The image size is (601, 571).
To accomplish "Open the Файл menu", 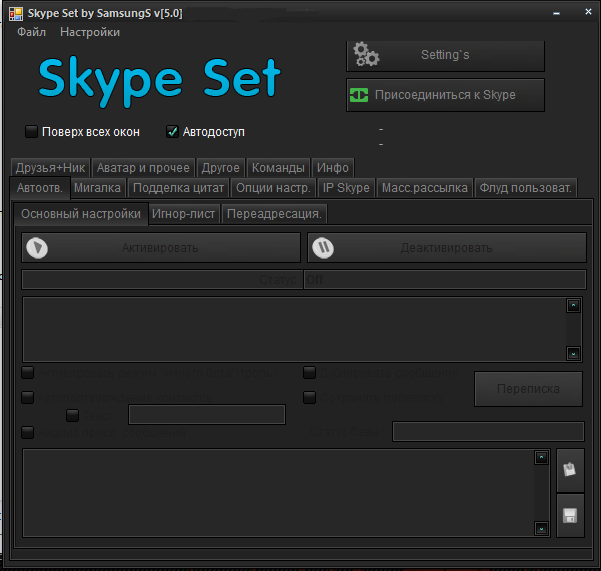I will tap(31, 32).
